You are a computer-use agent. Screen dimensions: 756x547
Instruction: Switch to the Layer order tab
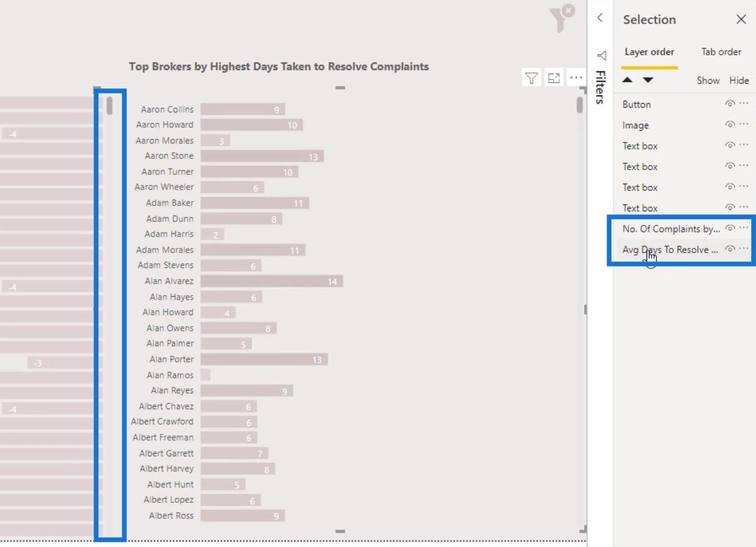pyautogui.click(x=650, y=52)
